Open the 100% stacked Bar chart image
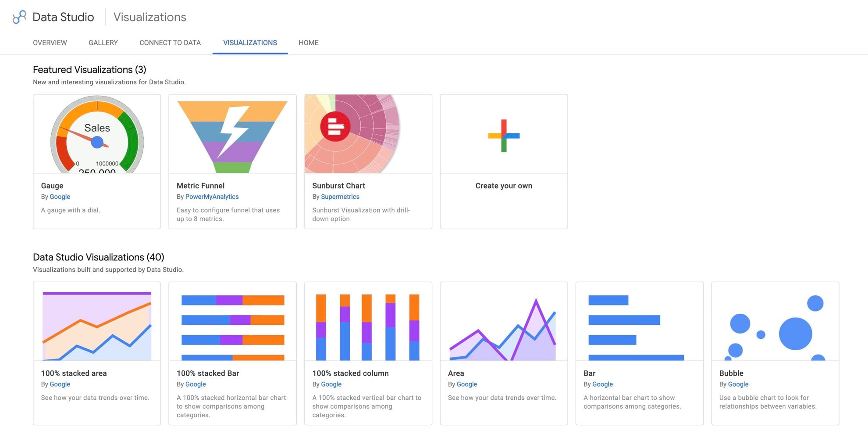Image resolution: width=868 pixels, height=434 pixels. (232, 322)
